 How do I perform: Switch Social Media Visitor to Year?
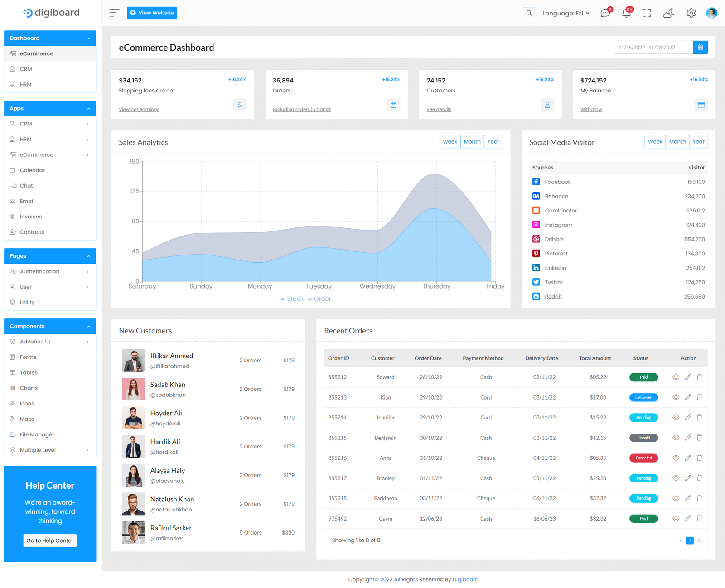(x=698, y=142)
